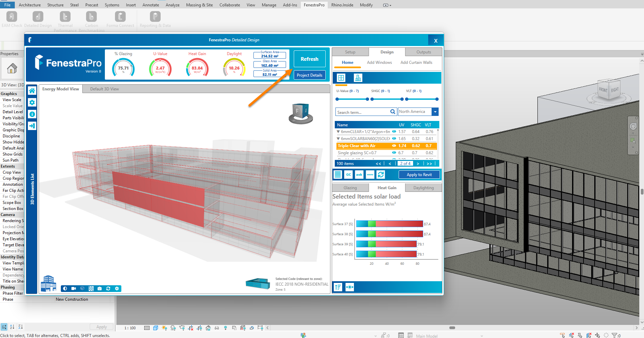
Task: Open the Add Curtain Walls sub-tab
Action: point(416,62)
